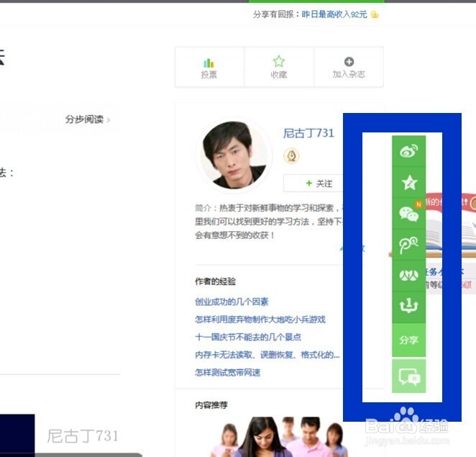Click the 加入杂志 plus button

click(x=349, y=67)
